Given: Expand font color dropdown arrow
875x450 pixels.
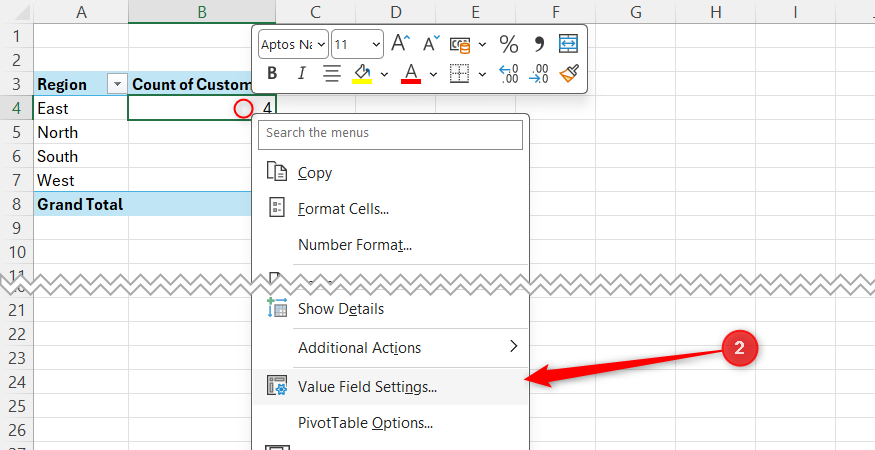Looking at the screenshot, I should pyautogui.click(x=433, y=74).
